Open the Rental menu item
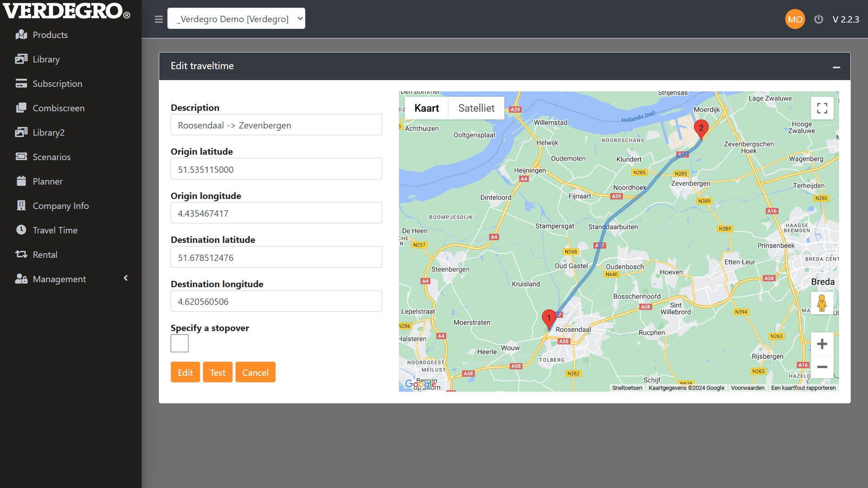This screenshot has width=868, height=488. tap(45, 255)
